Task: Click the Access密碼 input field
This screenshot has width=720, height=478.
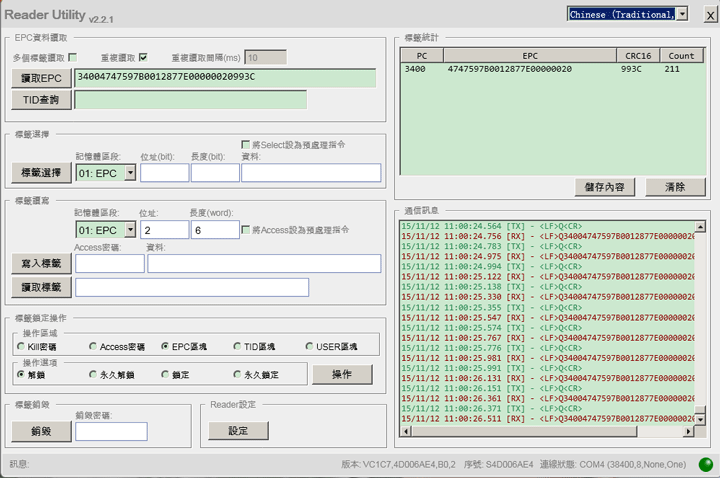Action: (x=109, y=264)
